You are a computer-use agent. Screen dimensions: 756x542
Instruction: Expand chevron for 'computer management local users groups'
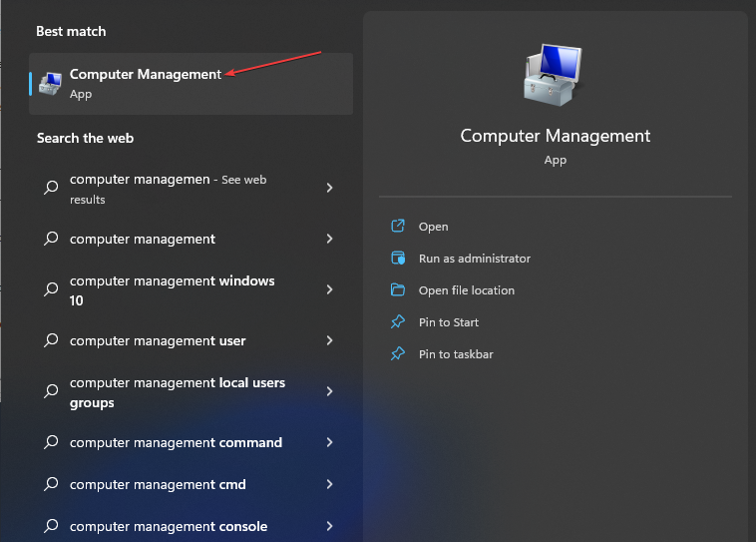(330, 391)
